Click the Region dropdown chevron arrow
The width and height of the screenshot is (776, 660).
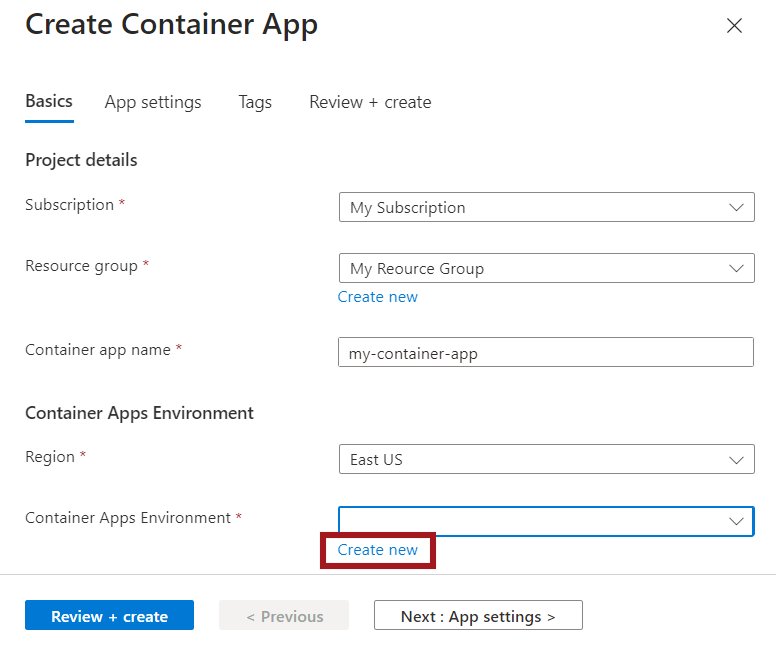[737, 460]
